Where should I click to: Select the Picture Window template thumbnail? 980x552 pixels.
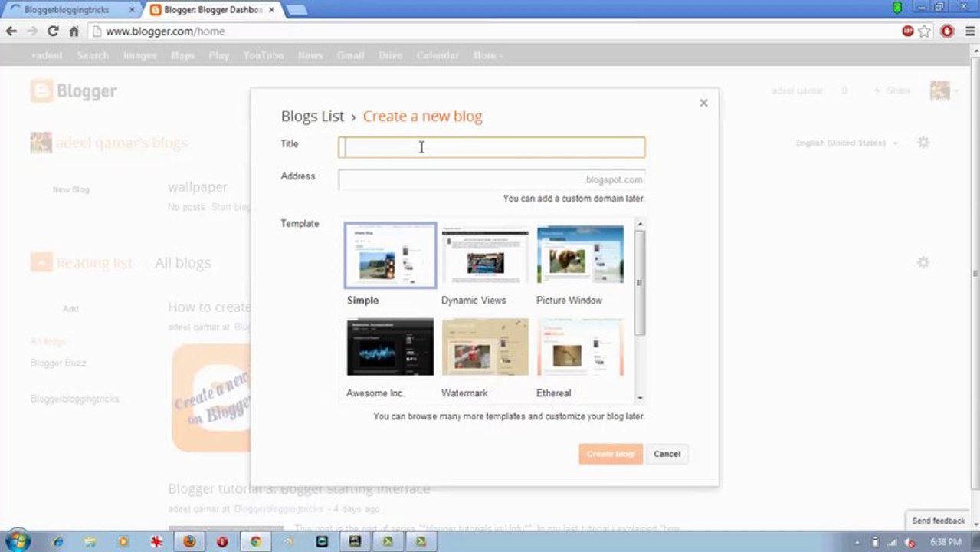click(580, 255)
